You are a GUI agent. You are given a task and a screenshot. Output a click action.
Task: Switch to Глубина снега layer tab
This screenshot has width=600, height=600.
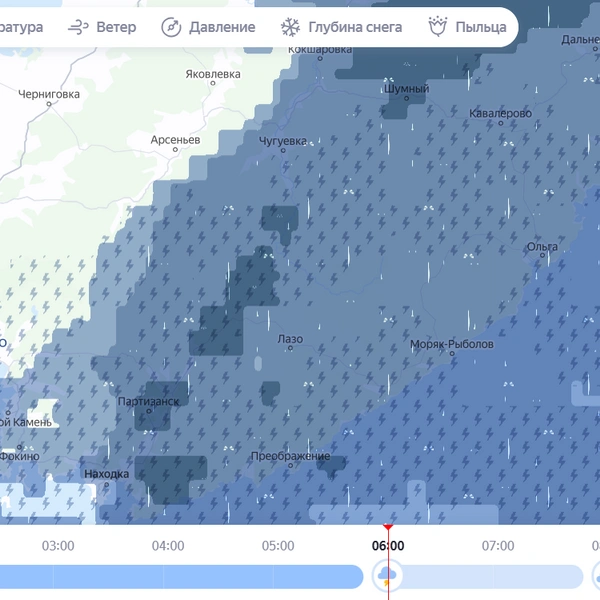(x=341, y=27)
